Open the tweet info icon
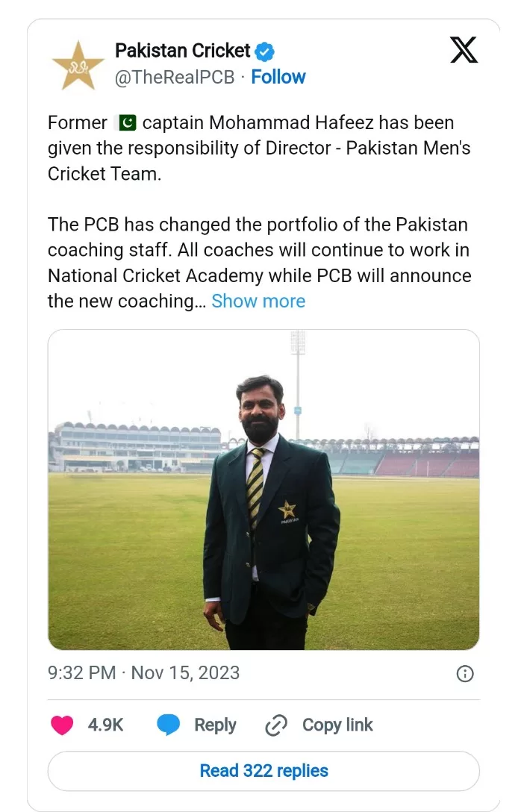 pyautogui.click(x=464, y=674)
